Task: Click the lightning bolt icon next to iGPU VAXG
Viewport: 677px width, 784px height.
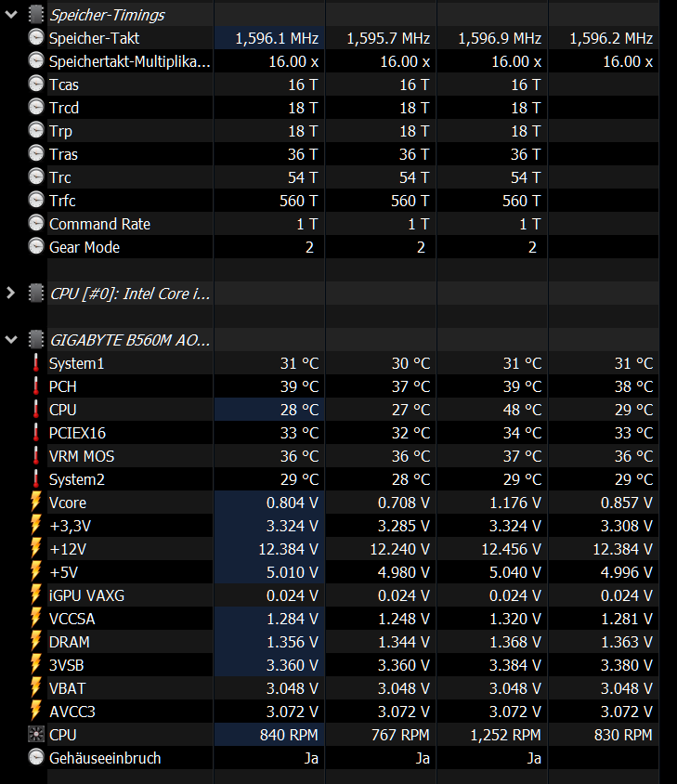Action: click(x=36, y=595)
